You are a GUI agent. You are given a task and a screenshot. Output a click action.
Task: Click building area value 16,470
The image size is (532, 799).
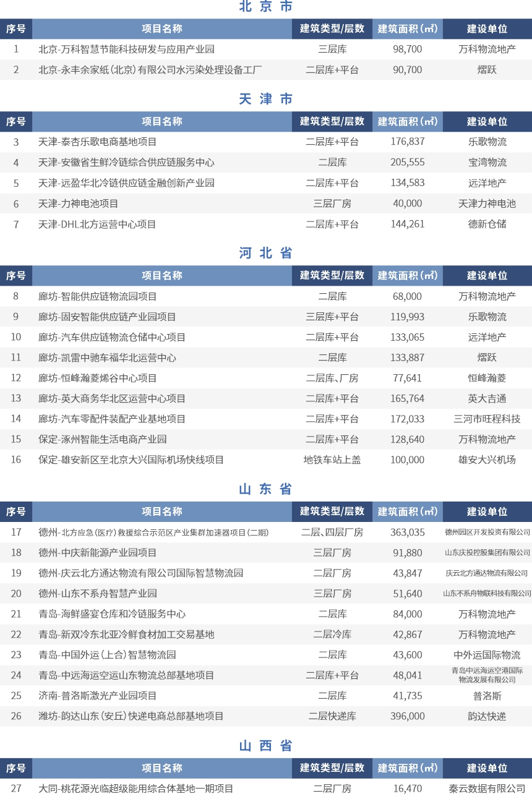[408, 788]
